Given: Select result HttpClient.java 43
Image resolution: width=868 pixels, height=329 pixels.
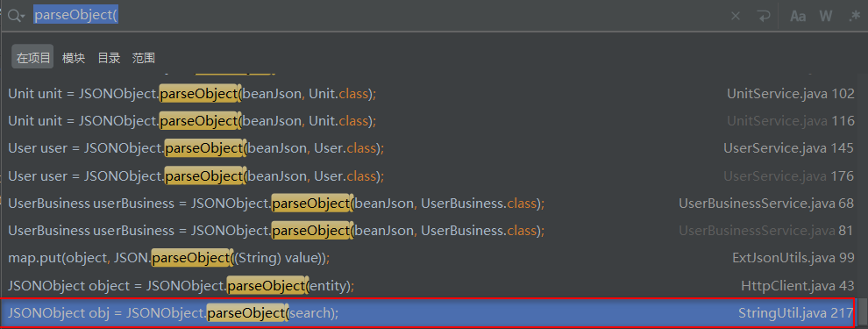Looking at the screenshot, I should (430, 285).
